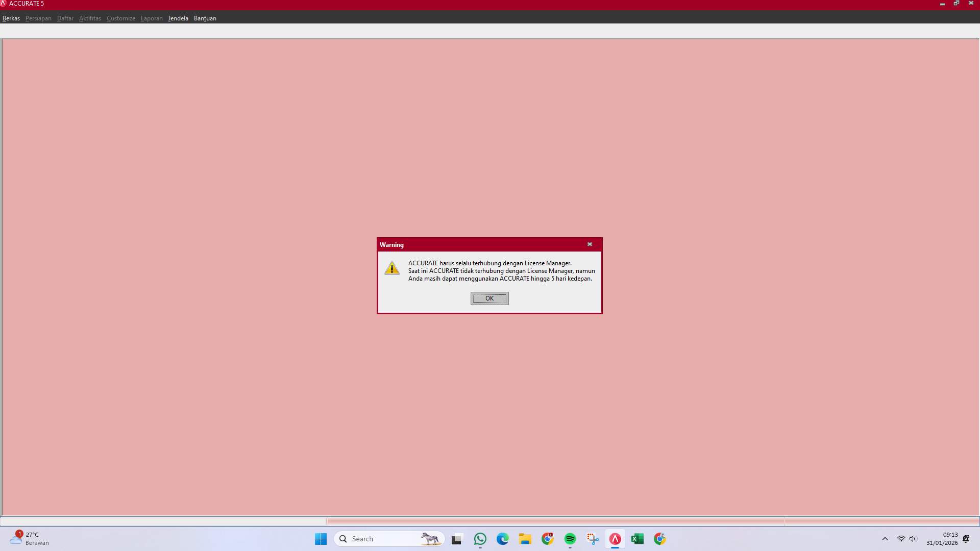Launch WhatsApp from the taskbar
980x551 pixels.
click(x=480, y=539)
